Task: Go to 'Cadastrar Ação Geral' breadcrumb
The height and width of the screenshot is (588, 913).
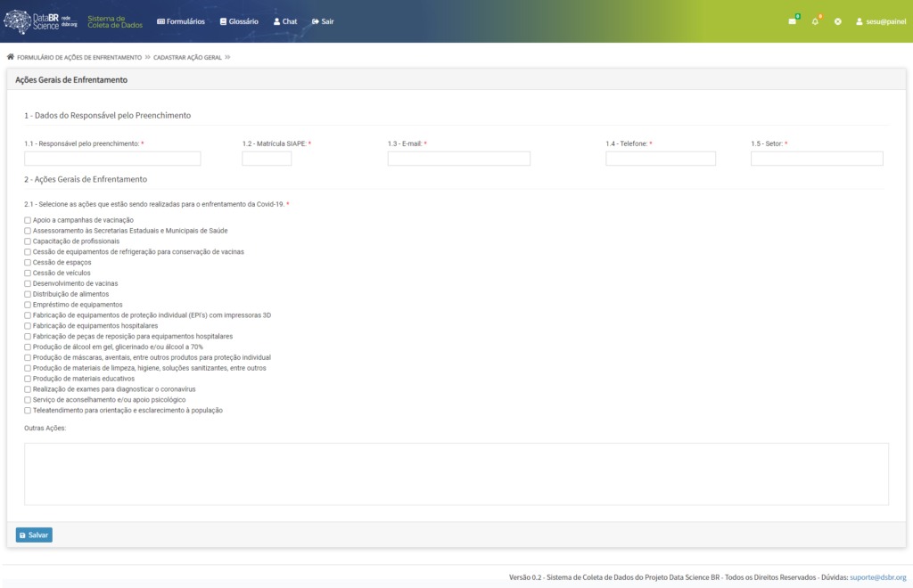Action: click(187, 57)
